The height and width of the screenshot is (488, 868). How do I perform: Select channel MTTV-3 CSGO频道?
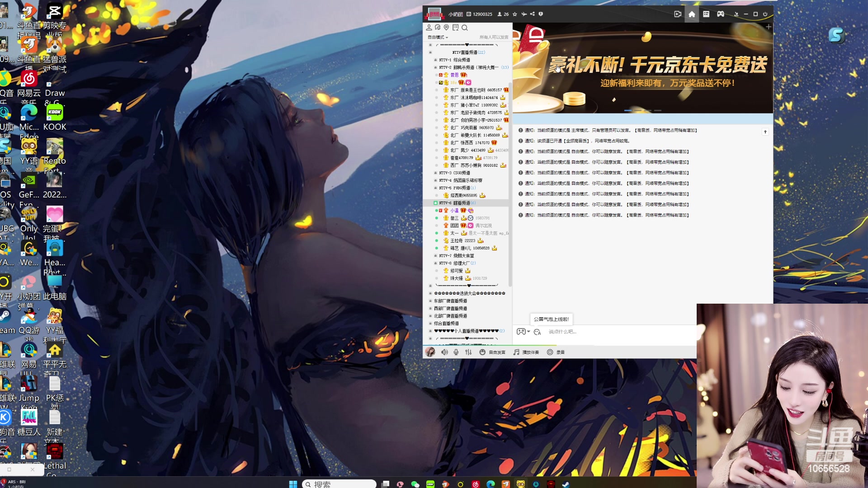(454, 173)
